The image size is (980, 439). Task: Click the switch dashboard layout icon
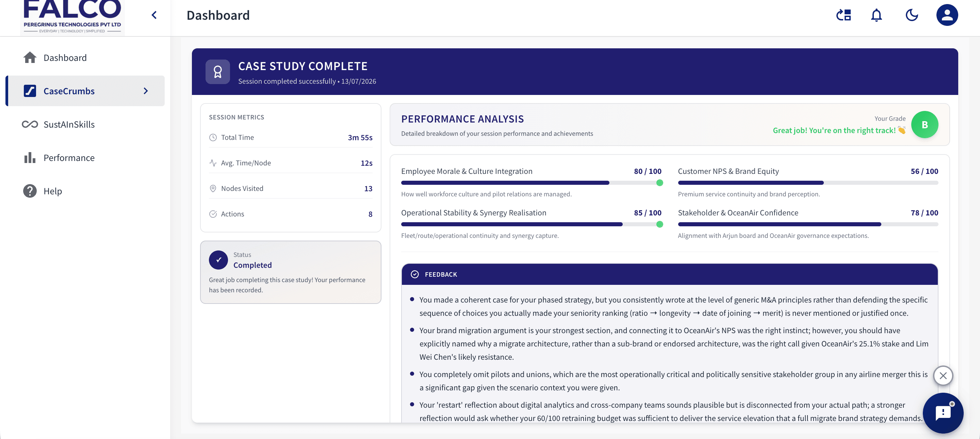pyautogui.click(x=844, y=15)
